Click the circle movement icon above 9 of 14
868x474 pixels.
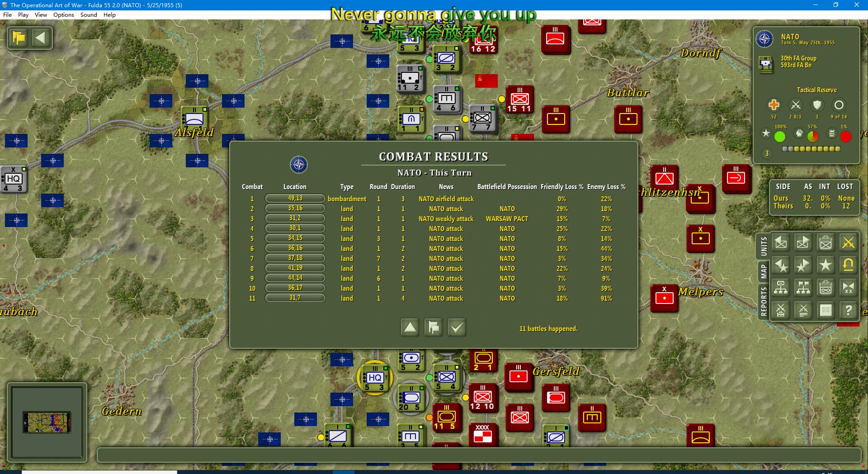pyautogui.click(x=839, y=105)
